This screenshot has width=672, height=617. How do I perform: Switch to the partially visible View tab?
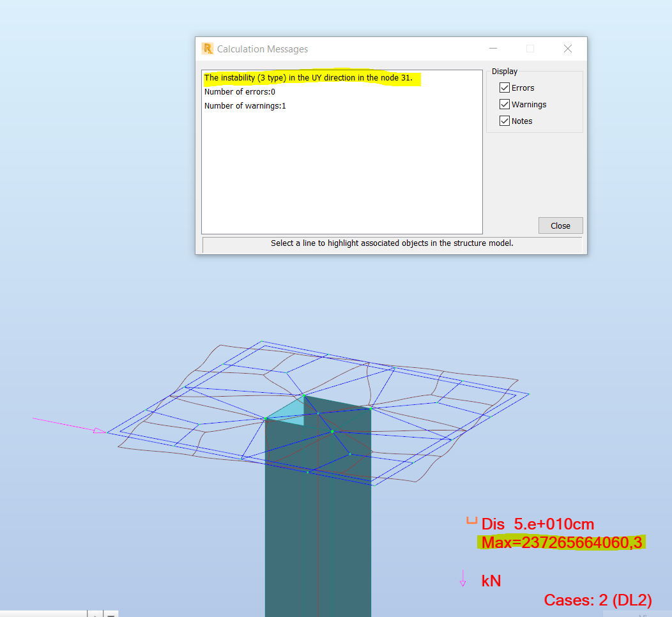click(642, 614)
